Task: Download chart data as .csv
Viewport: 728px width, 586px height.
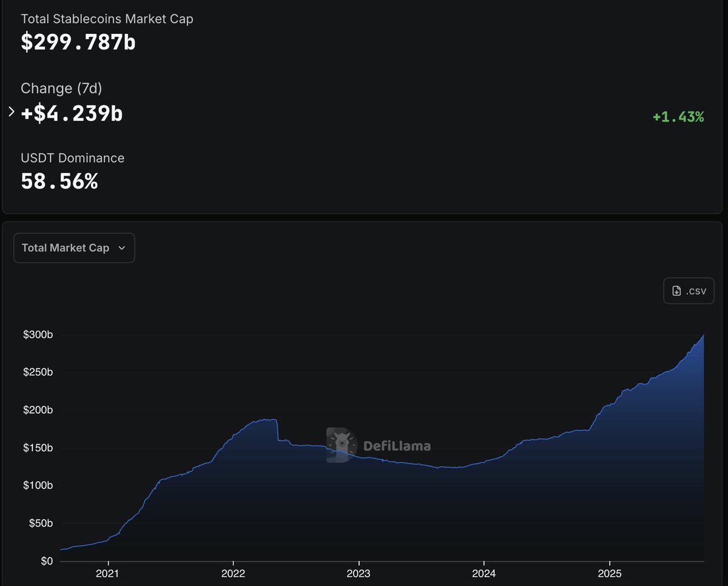Action: [689, 291]
